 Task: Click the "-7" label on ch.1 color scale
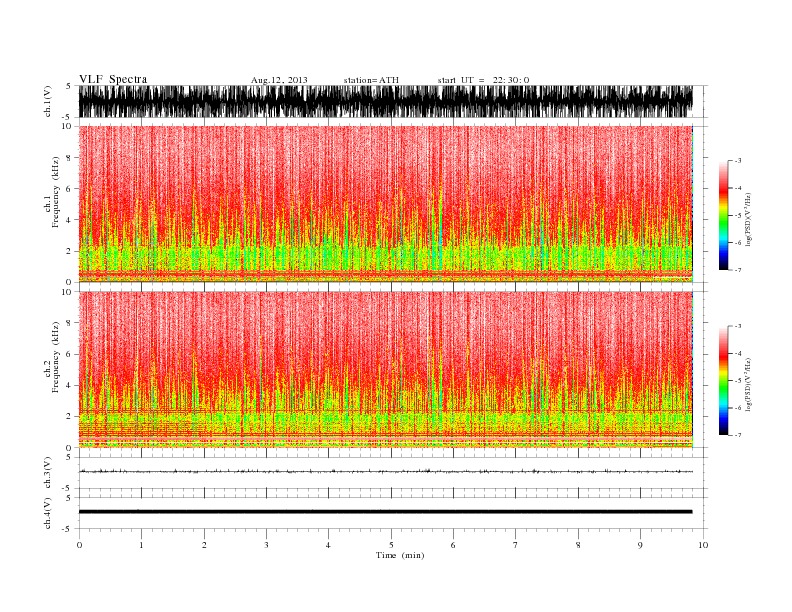(x=737, y=270)
